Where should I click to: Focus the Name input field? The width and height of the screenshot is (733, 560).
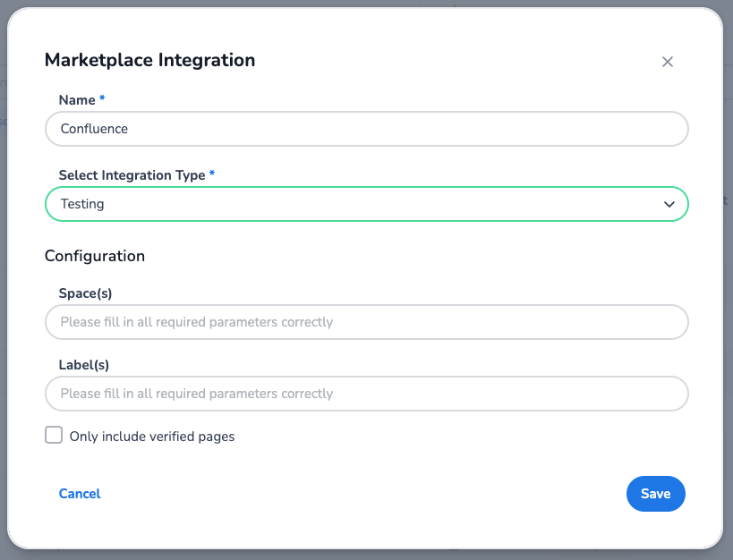pyautogui.click(x=366, y=129)
